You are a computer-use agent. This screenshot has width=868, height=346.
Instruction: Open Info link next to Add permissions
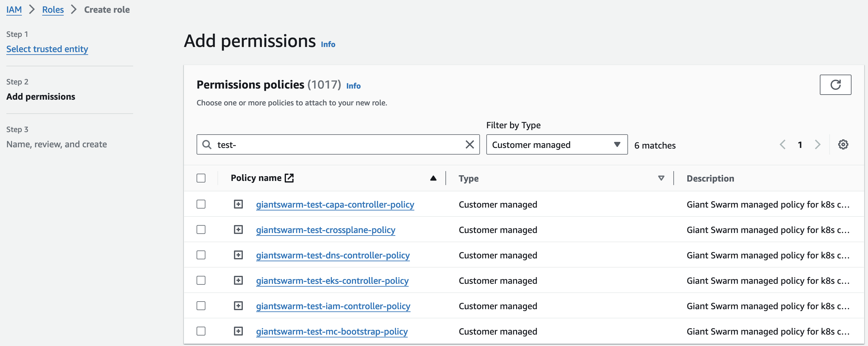(328, 44)
